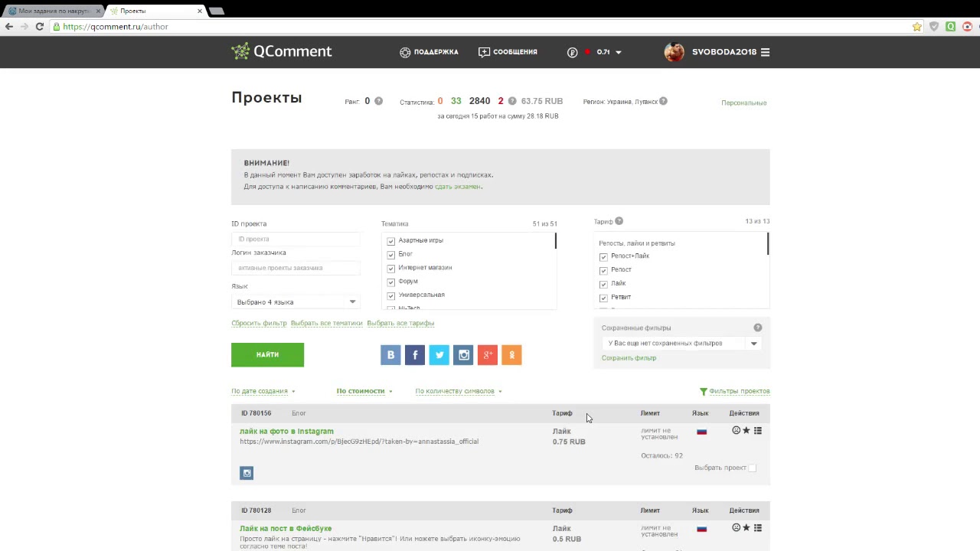Click the QComment logo

[281, 51]
